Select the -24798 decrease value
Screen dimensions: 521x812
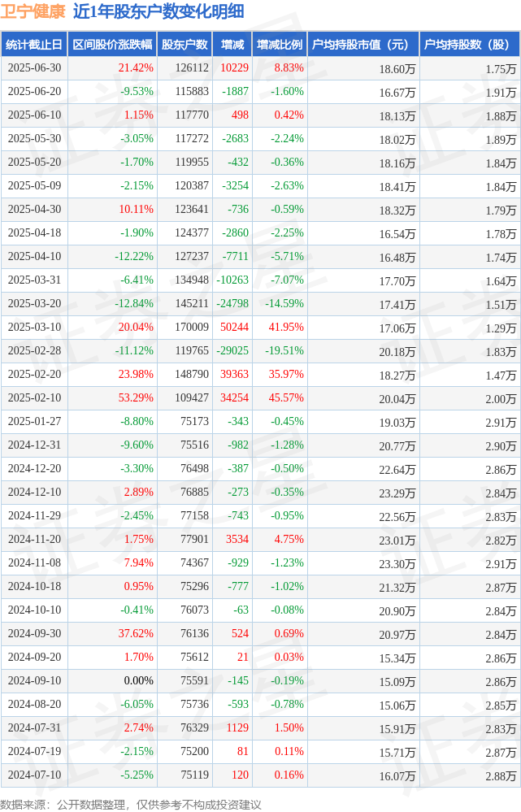pyautogui.click(x=232, y=303)
